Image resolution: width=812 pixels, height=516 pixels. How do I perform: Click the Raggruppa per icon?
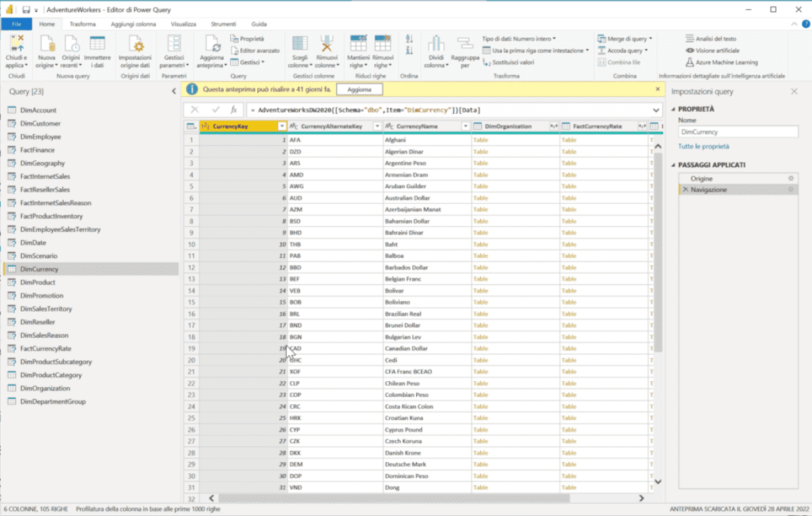pyautogui.click(x=465, y=44)
